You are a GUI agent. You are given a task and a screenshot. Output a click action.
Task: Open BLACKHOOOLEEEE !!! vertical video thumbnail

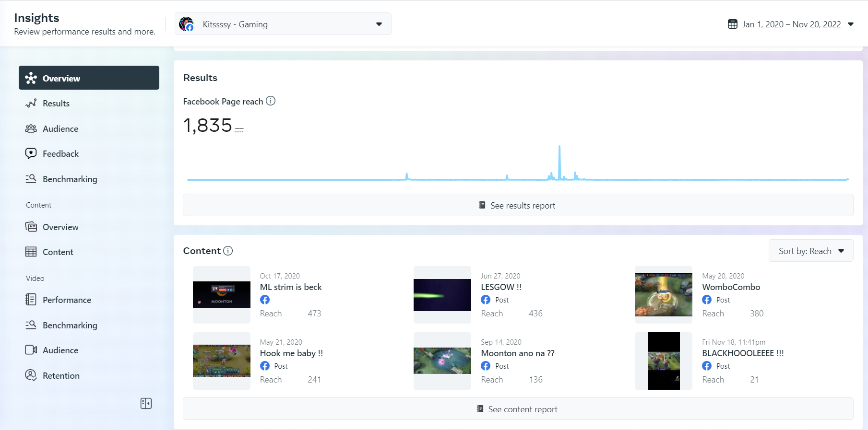click(664, 361)
